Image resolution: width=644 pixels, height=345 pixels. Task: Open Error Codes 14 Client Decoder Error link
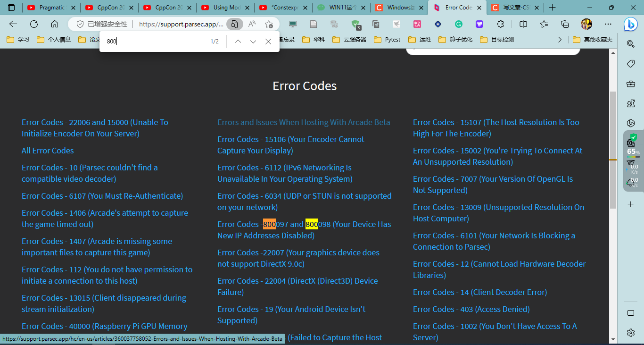point(480,292)
